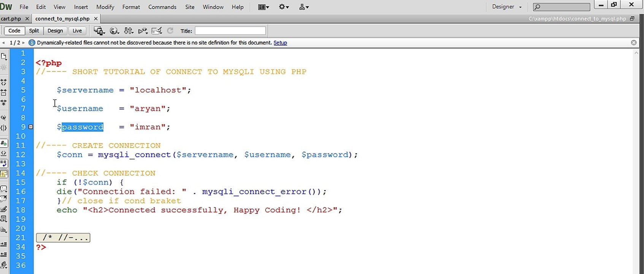Open the Window menu
The width and height of the screenshot is (644, 274).
213,7
